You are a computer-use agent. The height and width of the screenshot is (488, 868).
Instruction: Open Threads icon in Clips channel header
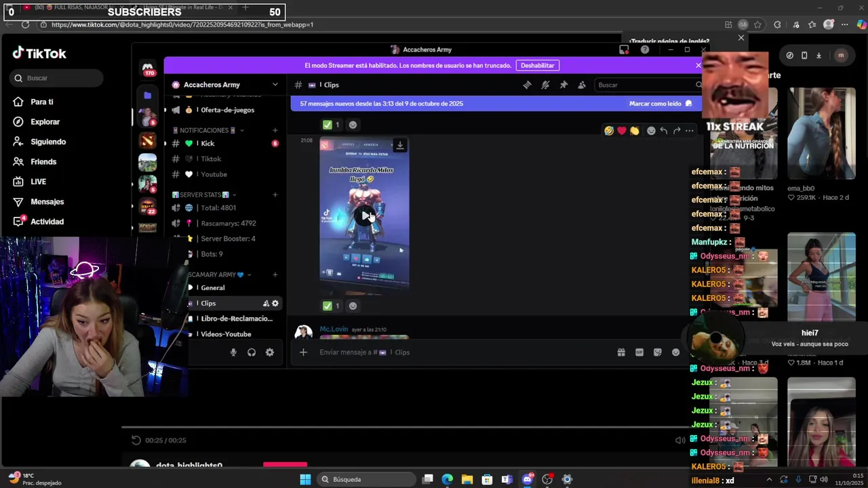click(527, 85)
